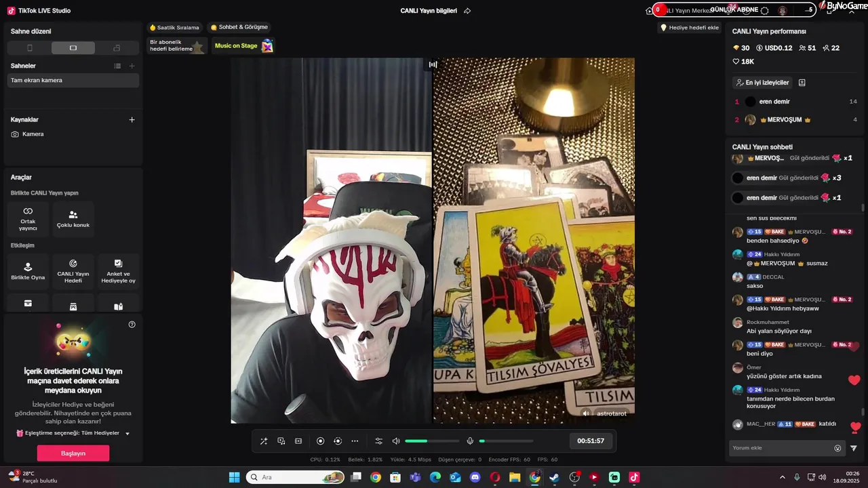Click the 18K likes heart icon
This screenshot has height=488, width=868.
click(736, 62)
